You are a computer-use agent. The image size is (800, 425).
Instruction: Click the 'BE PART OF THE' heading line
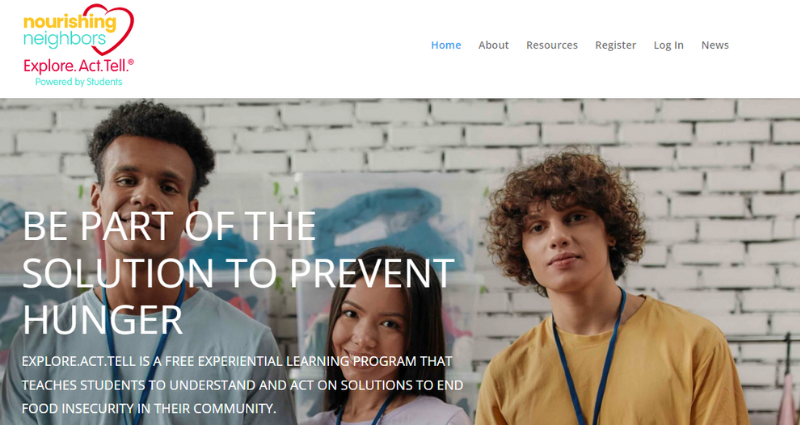point(169,226)
